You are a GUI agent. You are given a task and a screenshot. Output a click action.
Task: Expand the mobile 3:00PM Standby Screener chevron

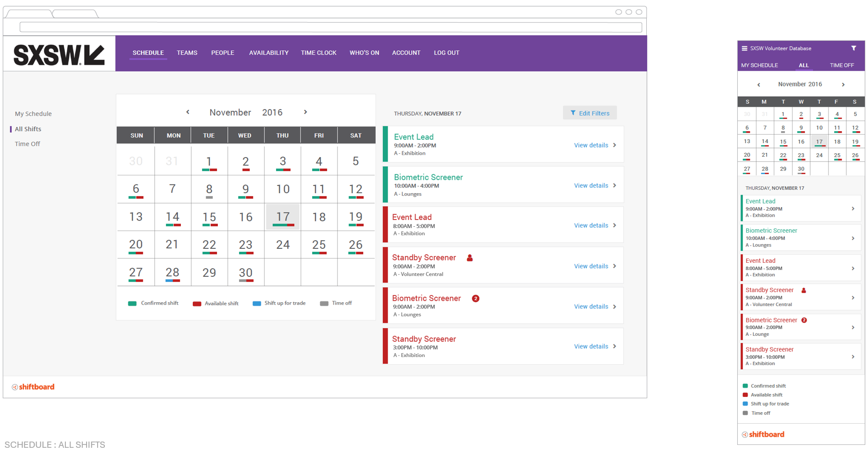click(x=853, y=357)
